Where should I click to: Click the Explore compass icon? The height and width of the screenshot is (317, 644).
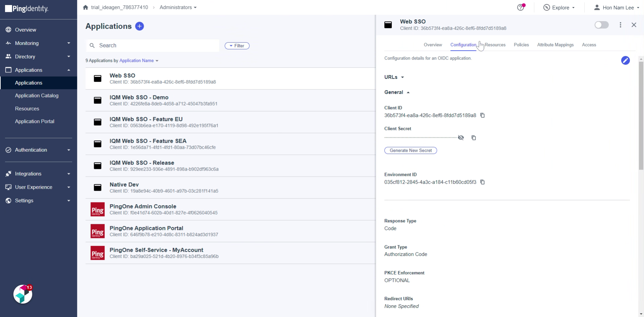click(x=547, y=7)
